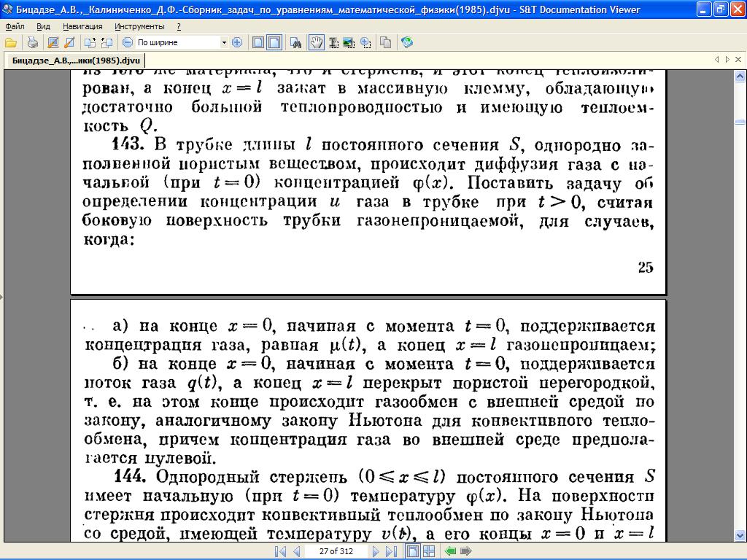The image size is (747, 560).
Task: Toggle the continuous page layout mode
Action: (x=274, y=42)
